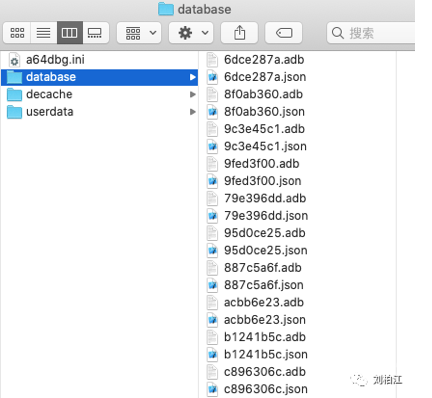Click the decache folder icon
The width and height of the screenshot is (432, 398).
14,94
